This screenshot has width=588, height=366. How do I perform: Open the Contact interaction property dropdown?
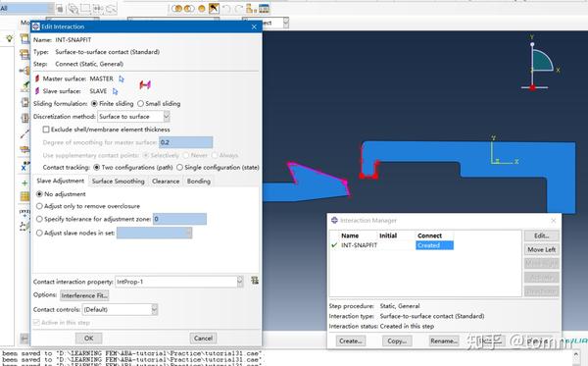pyautogui.click(x=240, y=282)
